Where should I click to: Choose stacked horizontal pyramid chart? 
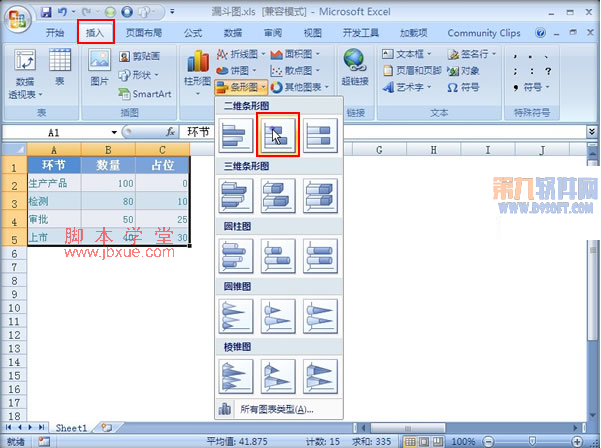[278, 376]
